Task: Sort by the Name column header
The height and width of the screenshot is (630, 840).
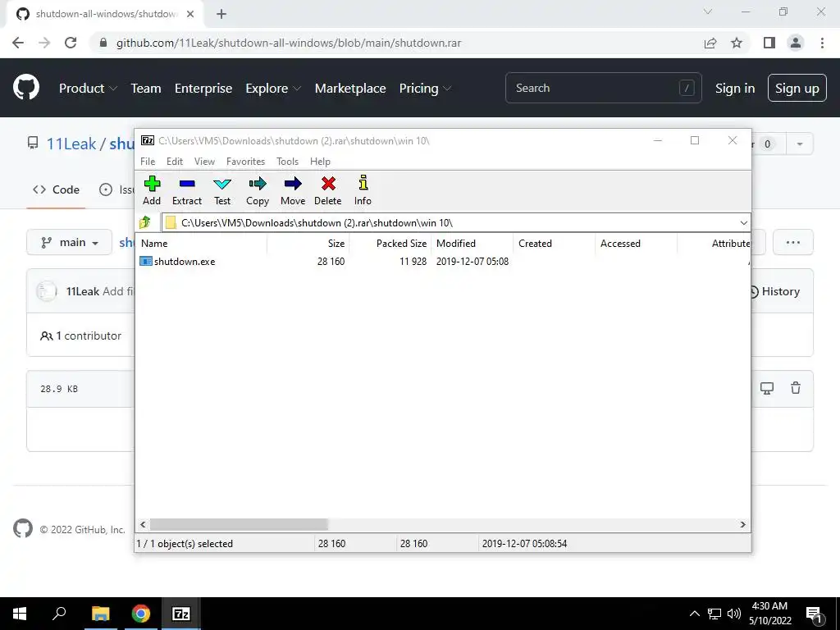Action: [x=201, y=243]
